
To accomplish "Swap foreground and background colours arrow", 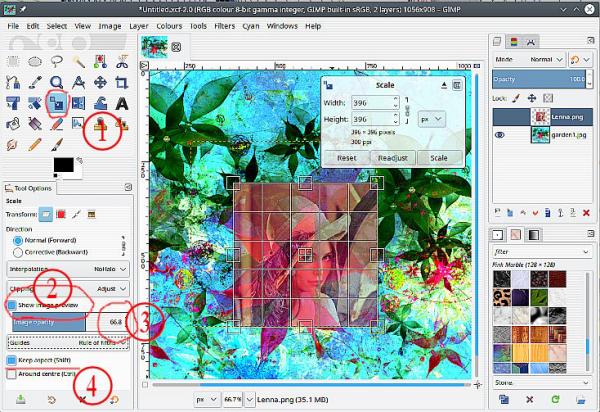I will tap(79, 160).
